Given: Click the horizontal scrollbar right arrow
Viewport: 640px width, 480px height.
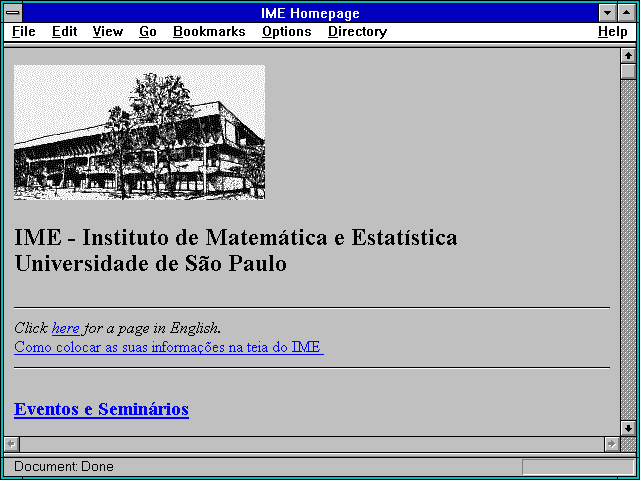Looking at the screenshot, I should click(612, 444).
